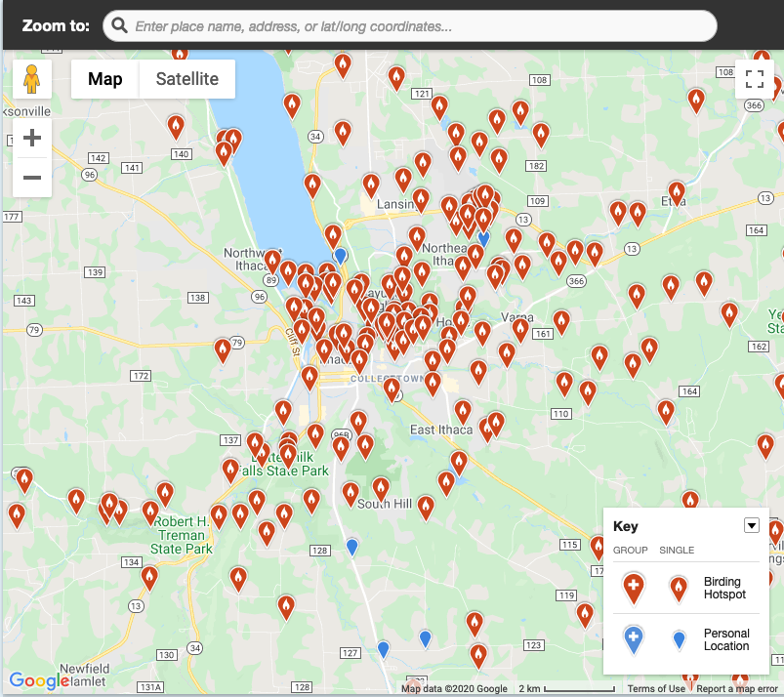The image size is (784, 697).
Task: Select blue personal location marker by lake
Action: tap(341, 256)
